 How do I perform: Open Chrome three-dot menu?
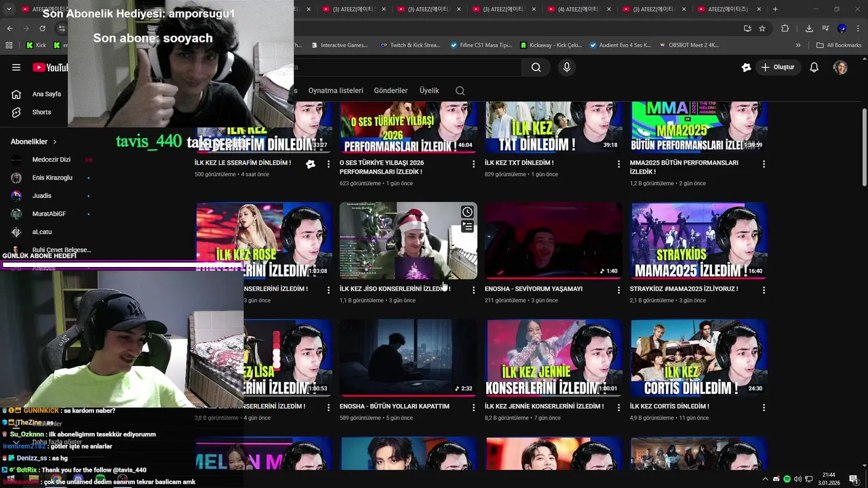858,28
